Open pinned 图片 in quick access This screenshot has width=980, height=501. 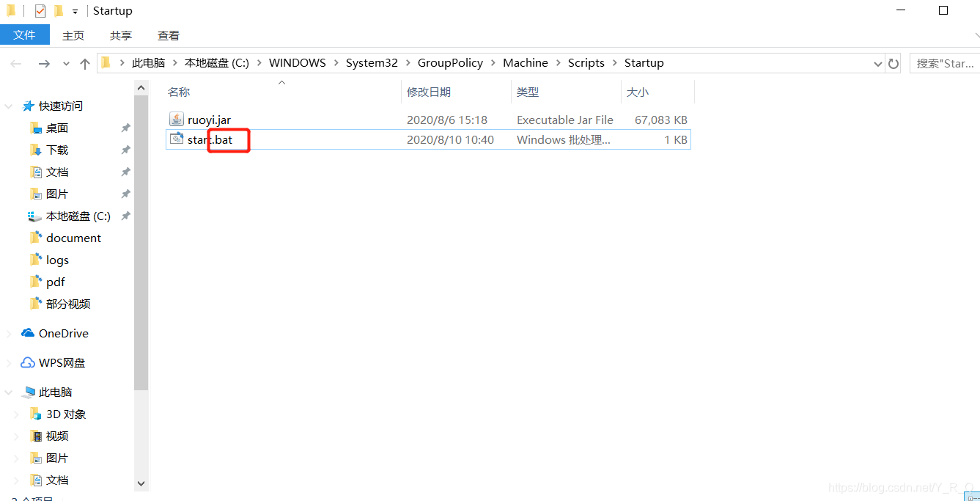pyautogui.click(x=57, y=194)
